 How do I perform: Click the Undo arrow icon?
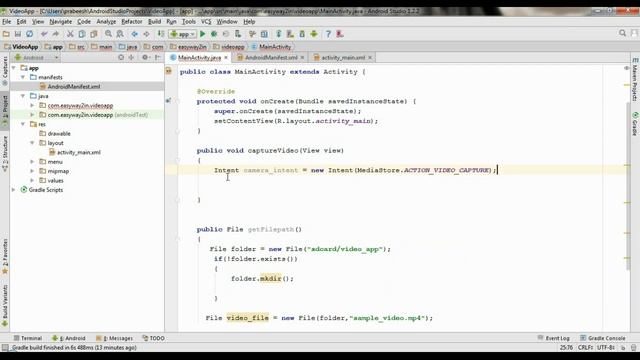pyautogui.click(x=44, y=34)
